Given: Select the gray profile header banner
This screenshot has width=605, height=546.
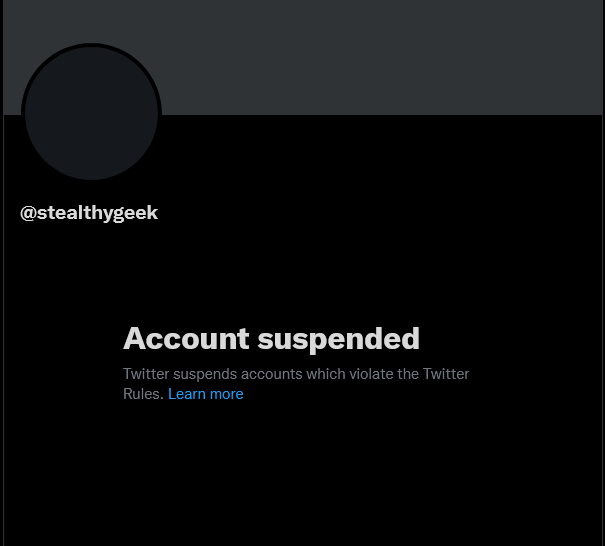Looking at the screenshot, I should (x=302, y=57).
